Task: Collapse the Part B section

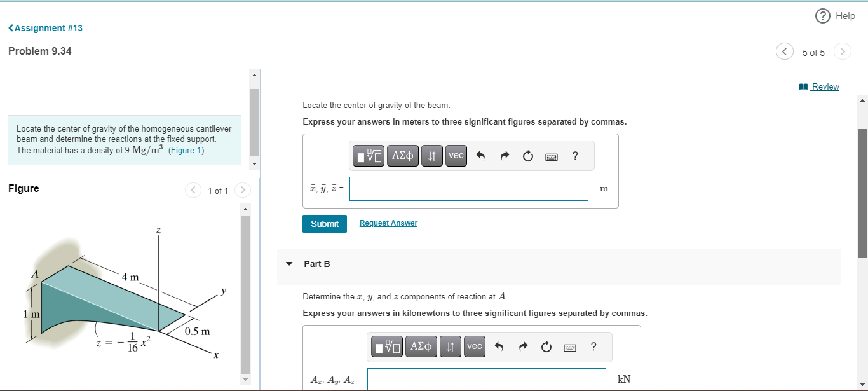Action: [290, 264]
